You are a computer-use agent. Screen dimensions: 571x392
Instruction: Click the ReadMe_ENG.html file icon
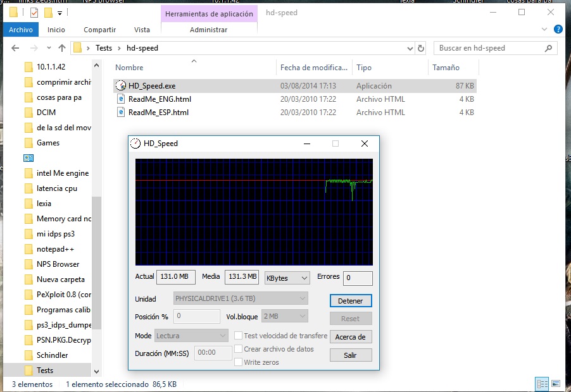click(x=121, y=99)
